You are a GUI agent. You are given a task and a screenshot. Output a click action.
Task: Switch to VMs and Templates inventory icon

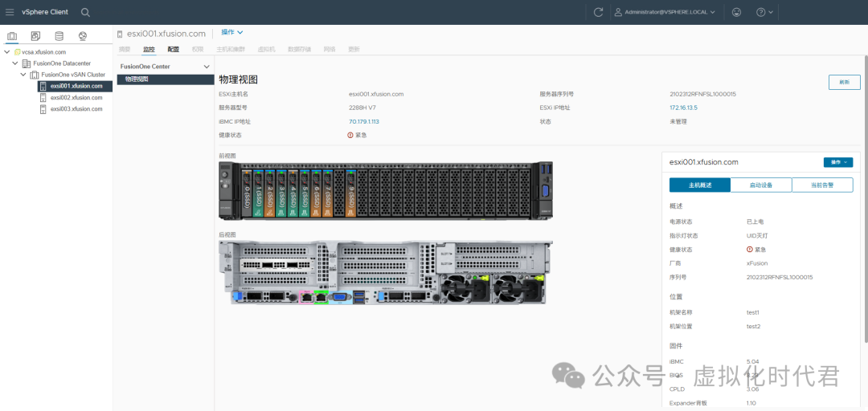[35, 36]
